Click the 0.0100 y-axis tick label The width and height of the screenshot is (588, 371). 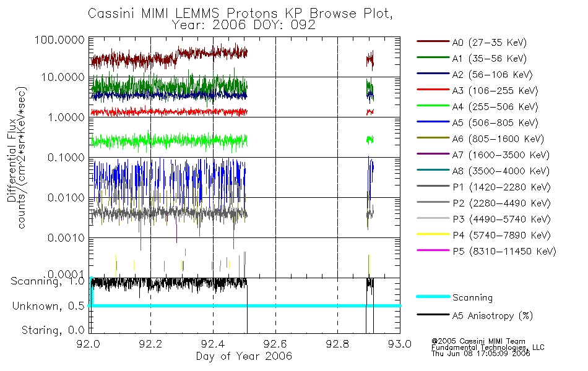[66, 198]
